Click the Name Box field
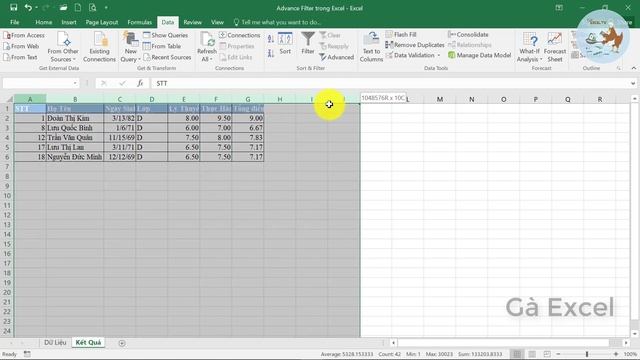Screen dimensions: 640x360 tap(37, 83)
